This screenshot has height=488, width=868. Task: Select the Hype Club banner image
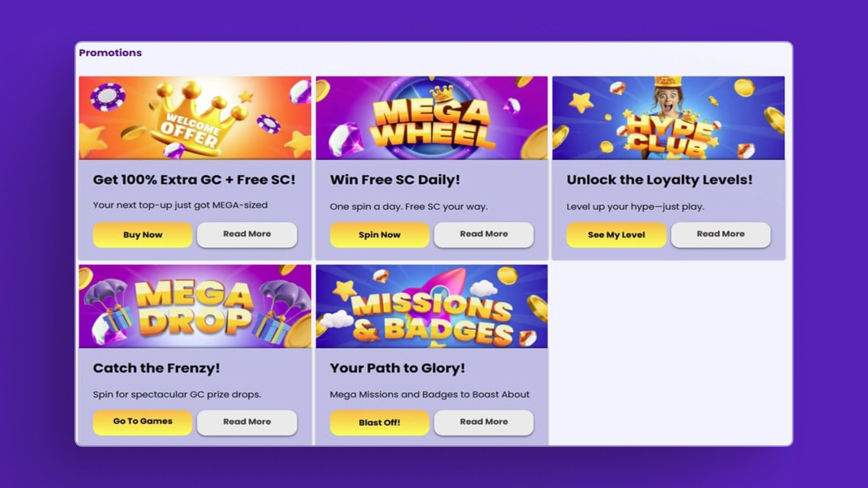coord(669,117)
